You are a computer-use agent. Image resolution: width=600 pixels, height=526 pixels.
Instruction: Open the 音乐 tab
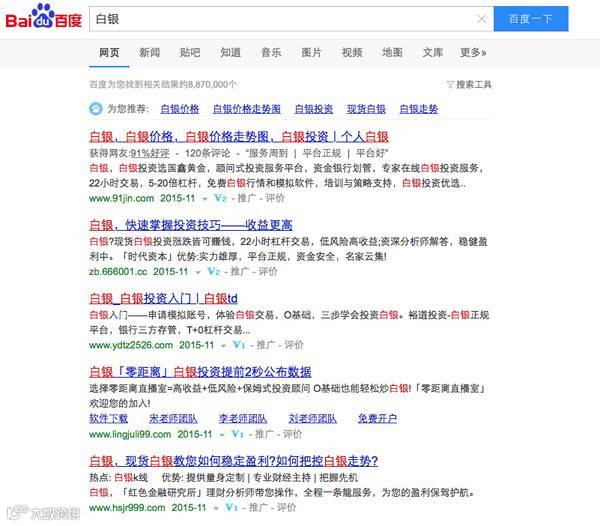coord(271,52)
